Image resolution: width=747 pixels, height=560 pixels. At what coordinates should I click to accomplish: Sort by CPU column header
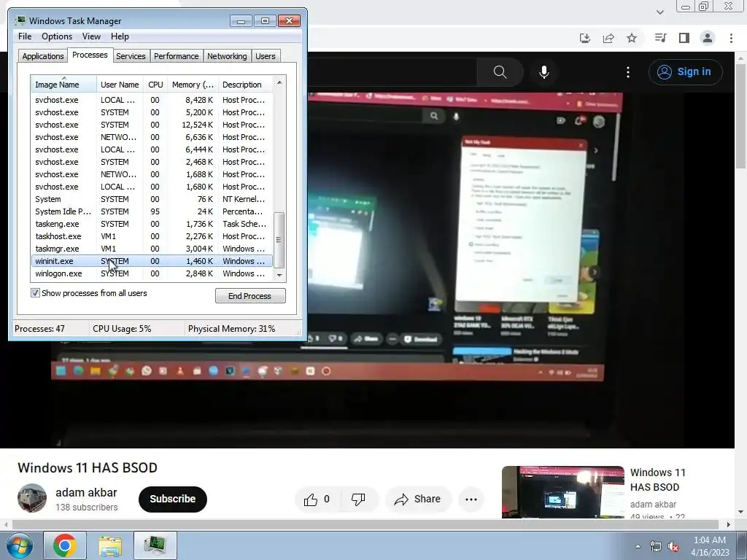[x=155, y=85]
